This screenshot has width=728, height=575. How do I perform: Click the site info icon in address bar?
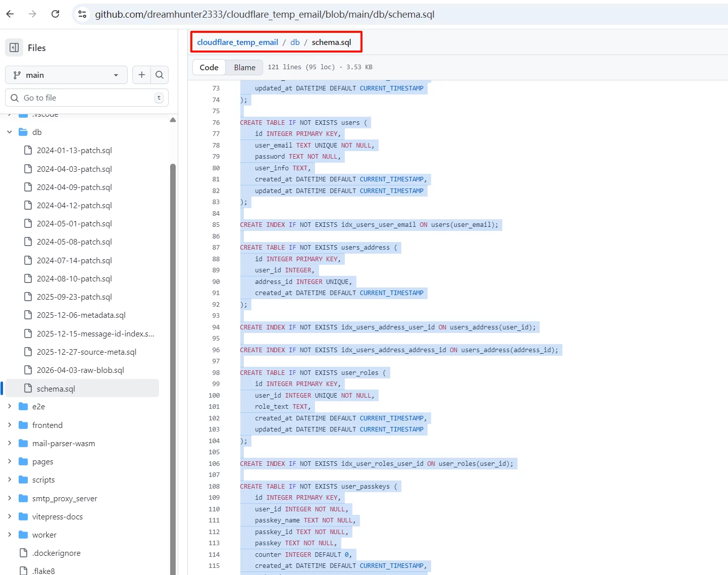tap(82, 14)
